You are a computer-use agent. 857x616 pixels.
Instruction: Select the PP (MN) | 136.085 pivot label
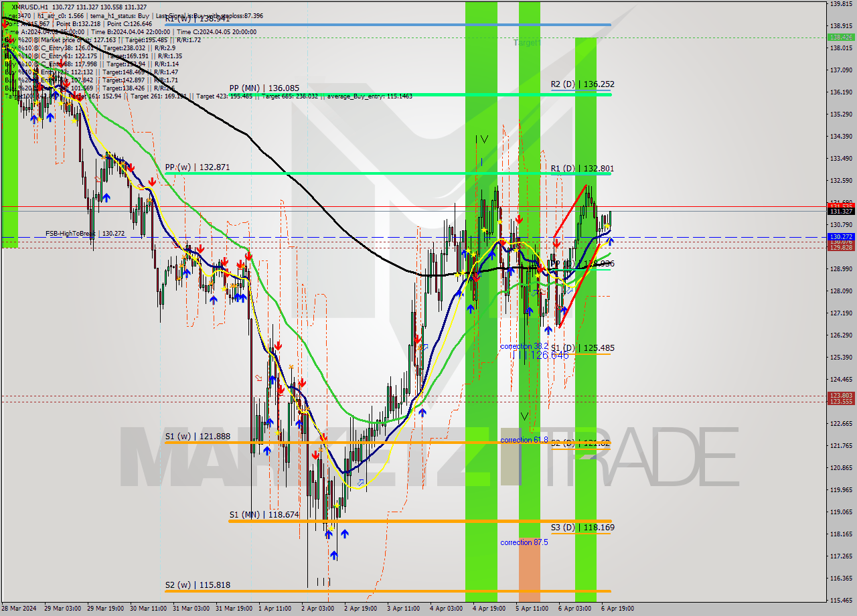(x=264, y=88)
